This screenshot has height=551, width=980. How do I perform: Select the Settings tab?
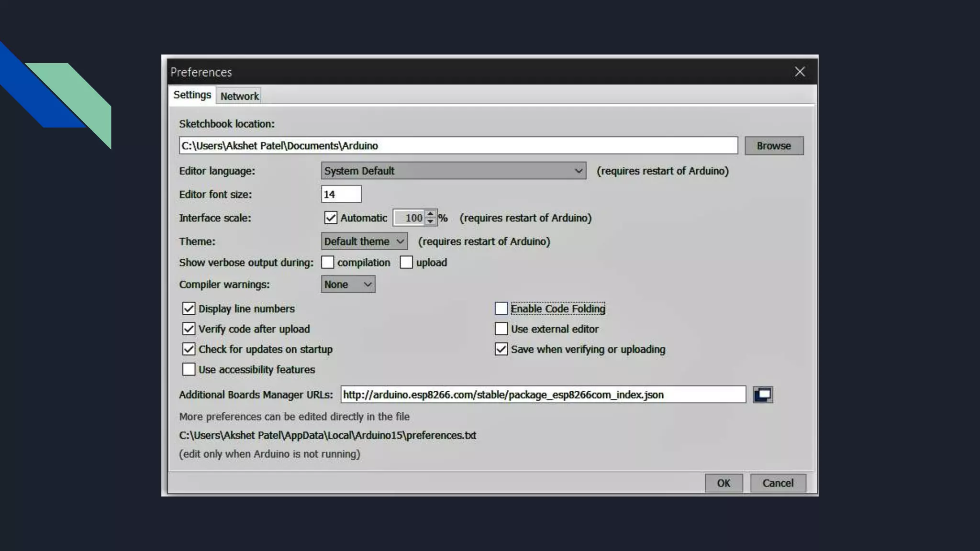click(x=192, y=95)
